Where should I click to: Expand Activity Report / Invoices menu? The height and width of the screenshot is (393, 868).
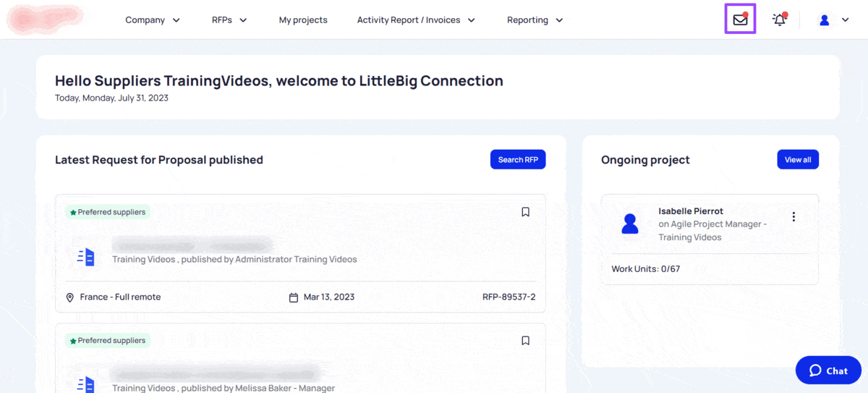(416, 20)
